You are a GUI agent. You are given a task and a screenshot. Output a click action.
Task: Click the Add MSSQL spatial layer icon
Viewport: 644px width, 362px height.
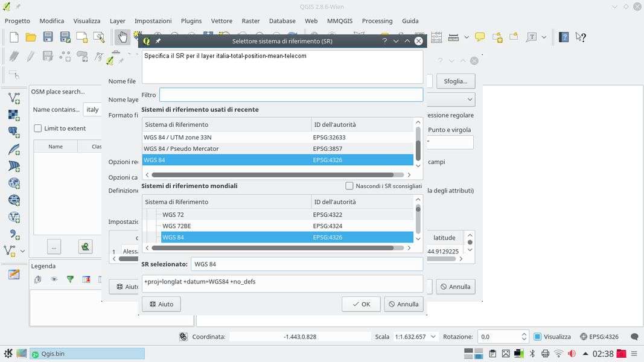[13, 167]
